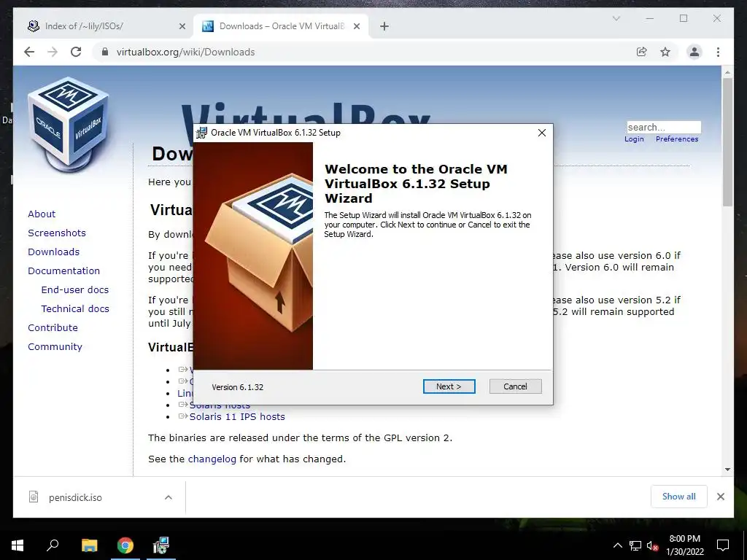Open the About link in the sidebar
This screenshot has height=560, width=747.
[42, 214]
